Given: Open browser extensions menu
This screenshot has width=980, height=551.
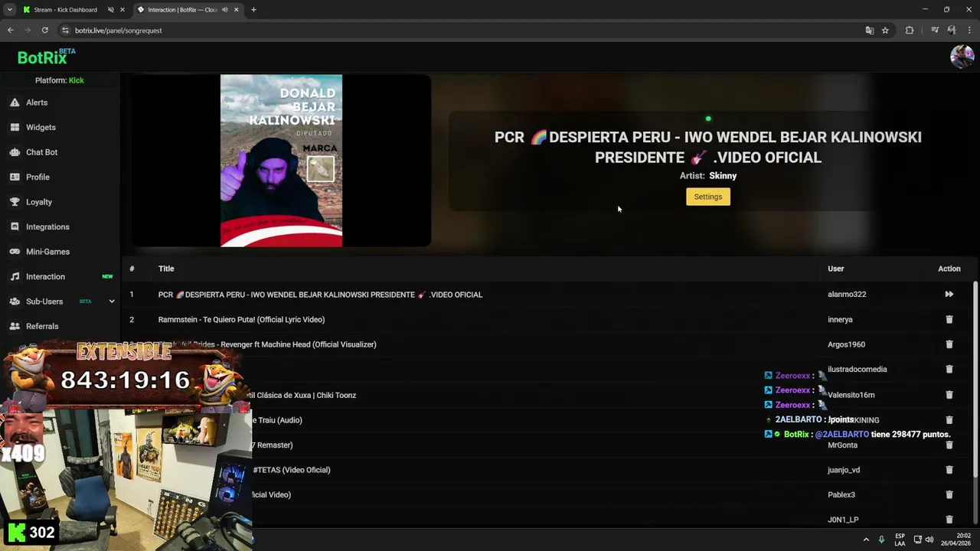Looking at the screenshot, I should [910, 31].
